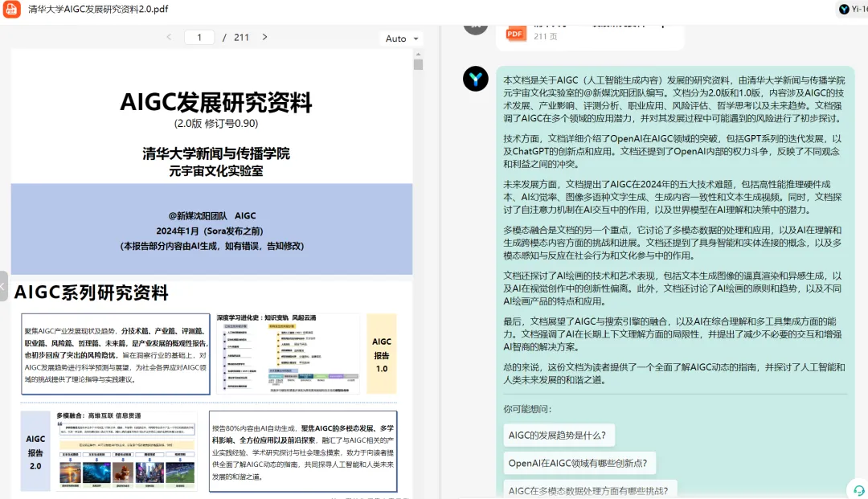This screenshot has width=868, height=499.
Task: Open the headset support icon at bottom right
Action: coord(858,490)
